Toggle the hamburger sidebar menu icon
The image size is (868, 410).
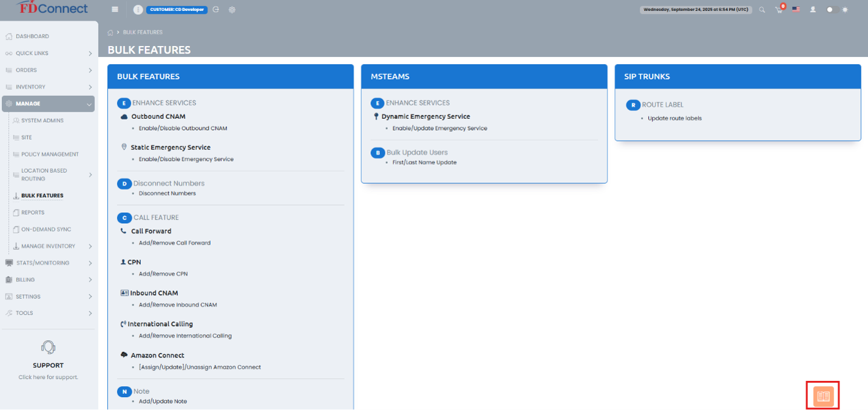115,10
